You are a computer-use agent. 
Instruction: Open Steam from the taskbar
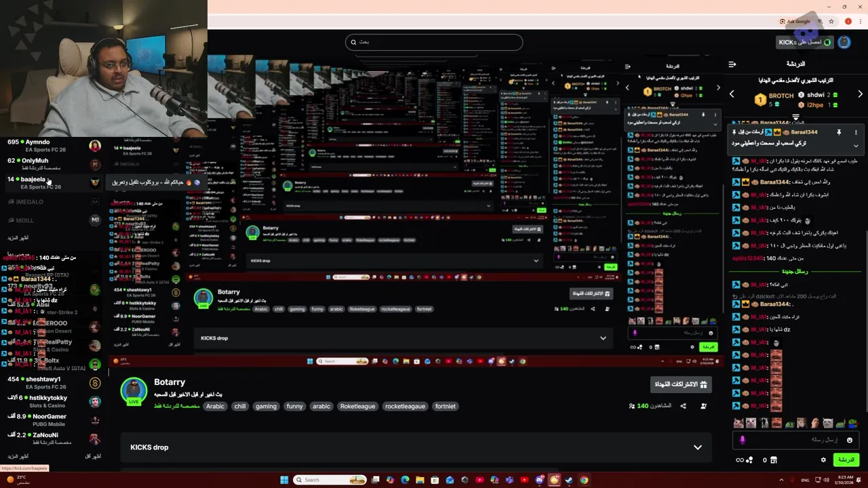[569, 480]
